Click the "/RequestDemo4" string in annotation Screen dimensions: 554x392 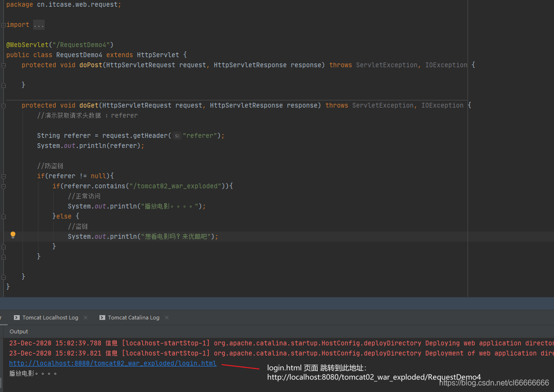[81, 45]
